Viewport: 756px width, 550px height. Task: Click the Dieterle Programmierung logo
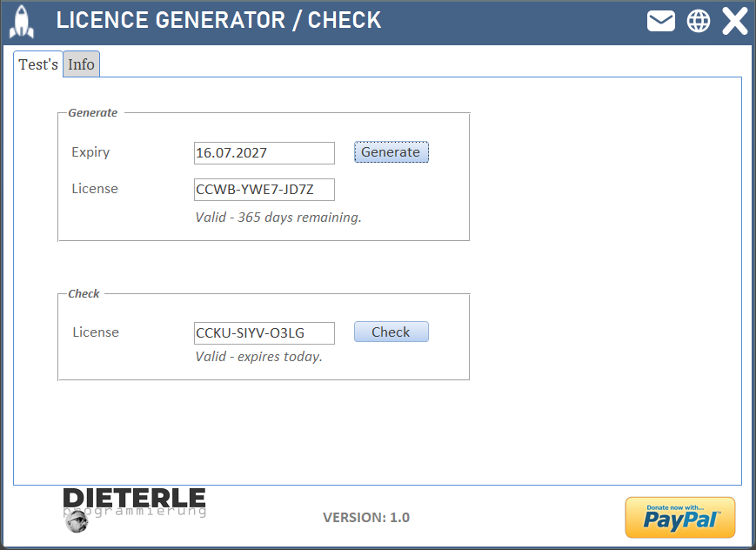pos(135,509)
